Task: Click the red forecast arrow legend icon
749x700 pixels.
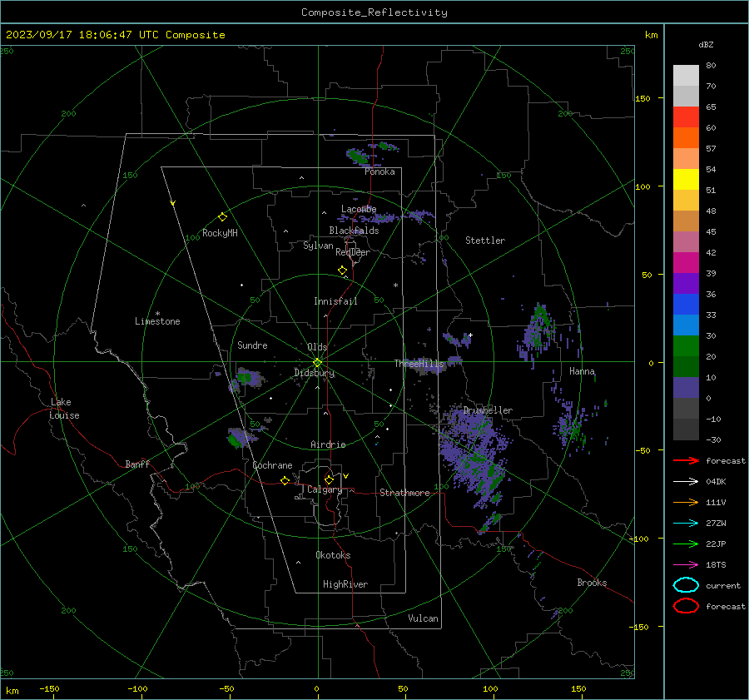Action: tap(686, 460)
